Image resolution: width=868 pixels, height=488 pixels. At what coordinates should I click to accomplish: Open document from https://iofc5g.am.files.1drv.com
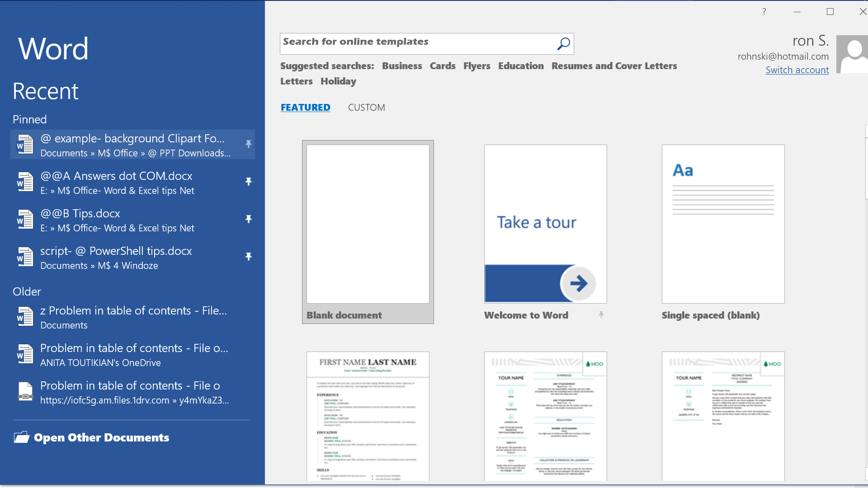pyautogui.click(x=132, y=392)
